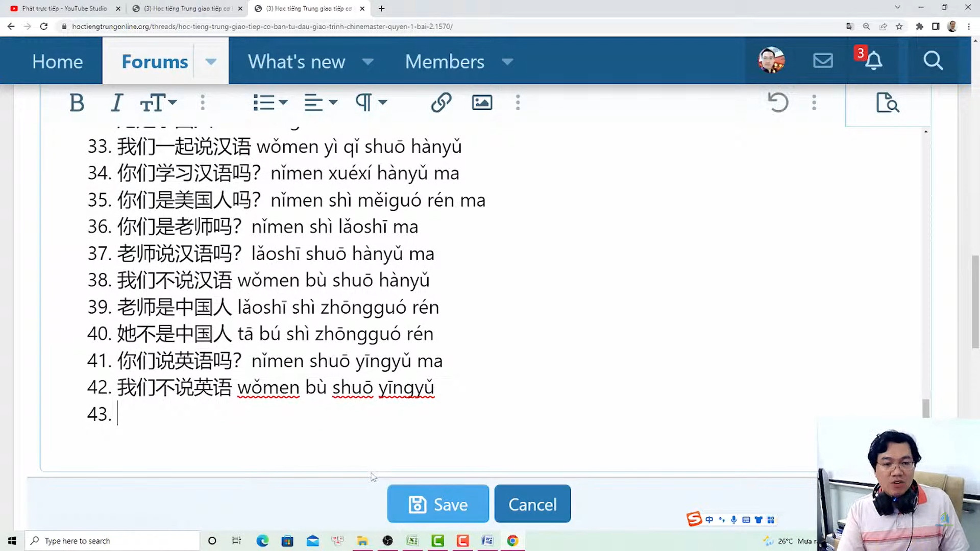
Task: Open the Home navigation tab
Action: pos(57,62)
